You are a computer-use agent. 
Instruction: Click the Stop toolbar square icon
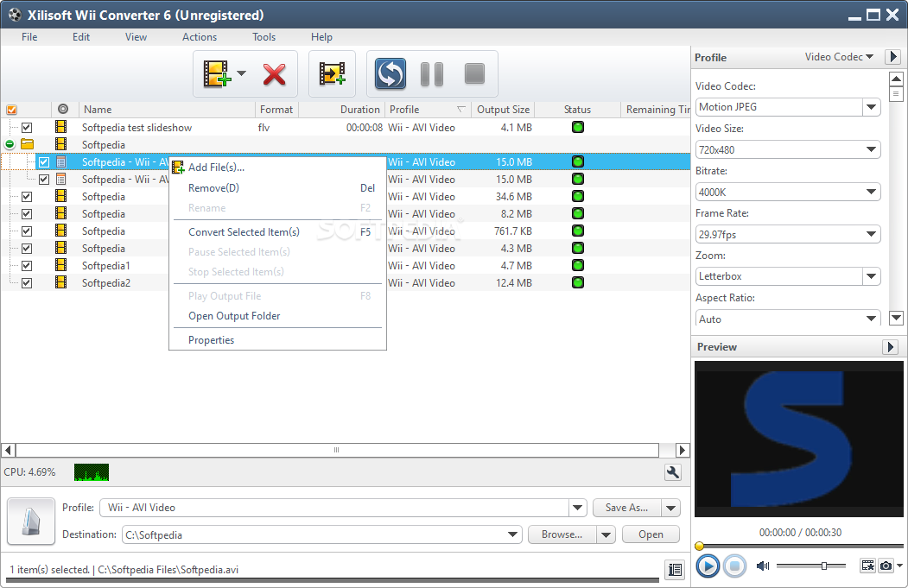coord(474,73)
